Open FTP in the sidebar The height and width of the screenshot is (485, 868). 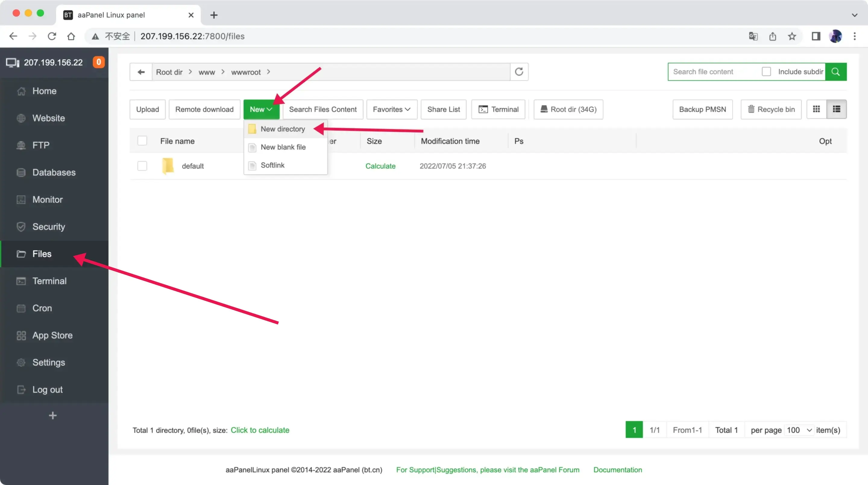[54, 145]
